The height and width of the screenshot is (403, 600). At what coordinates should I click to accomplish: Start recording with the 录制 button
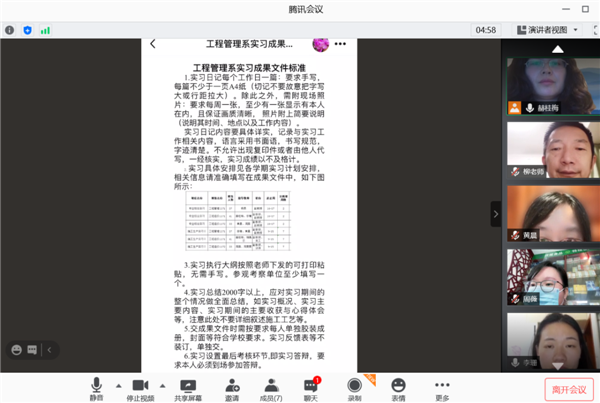[x=354, y=386]
